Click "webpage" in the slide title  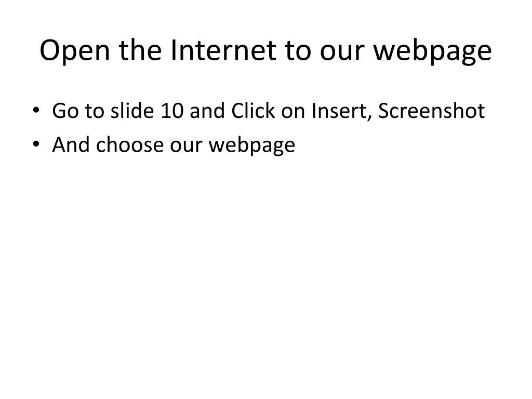pos(433,51)
